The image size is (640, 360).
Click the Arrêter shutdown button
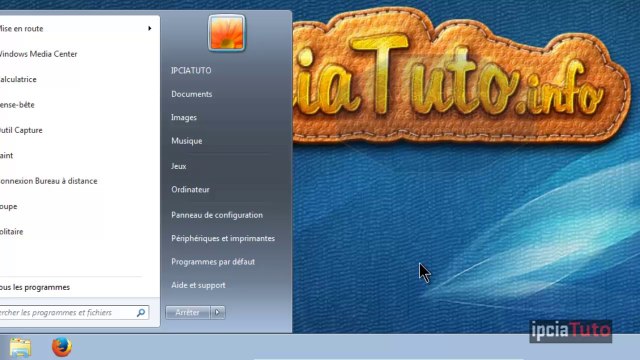point(187,313)
